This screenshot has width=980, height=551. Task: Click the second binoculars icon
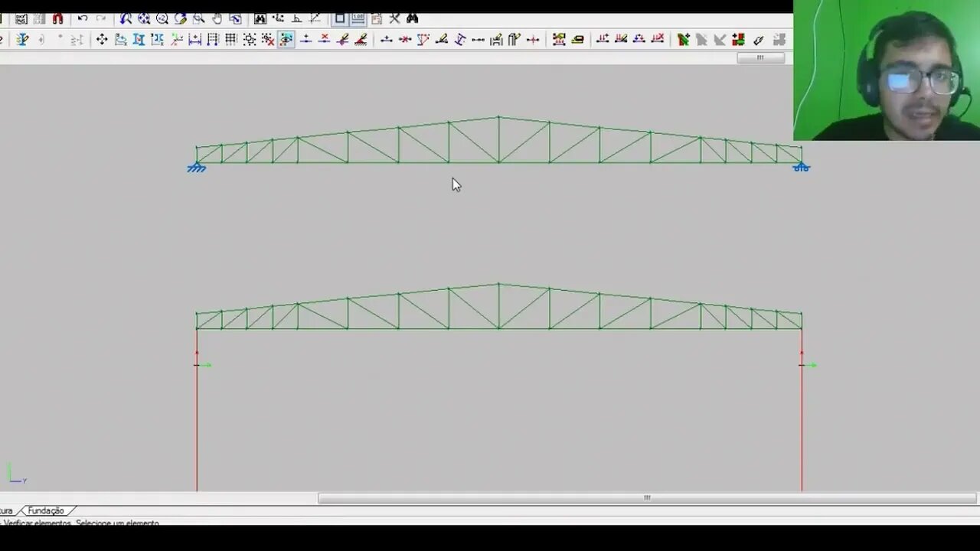413,18
